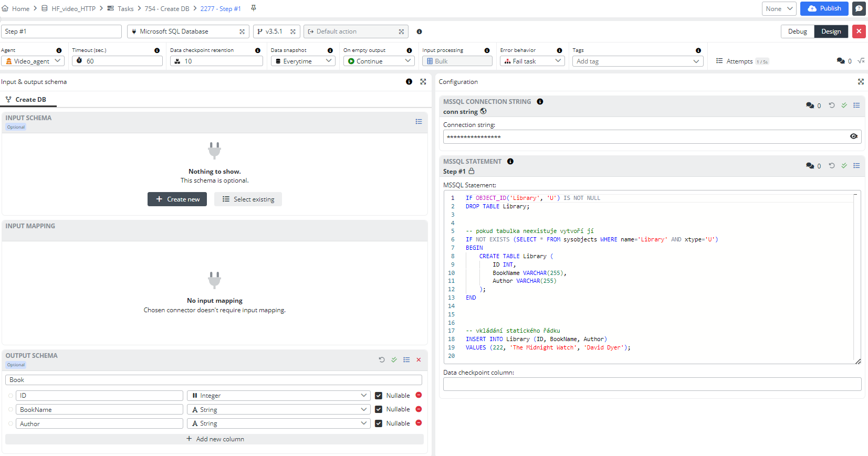This screenshot has width=868, height=456.
Task: Switch to Debug mode tab
Action: tap(797, 31)
